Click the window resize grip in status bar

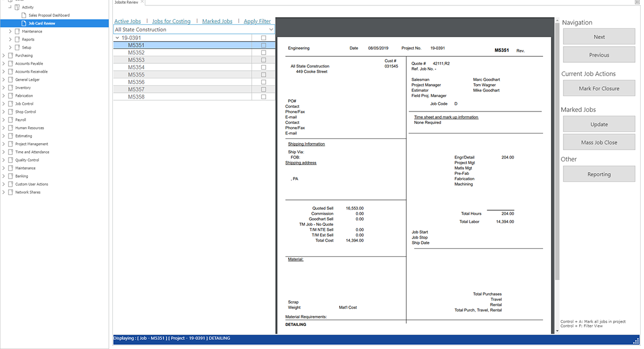click(x=637, y=340)
